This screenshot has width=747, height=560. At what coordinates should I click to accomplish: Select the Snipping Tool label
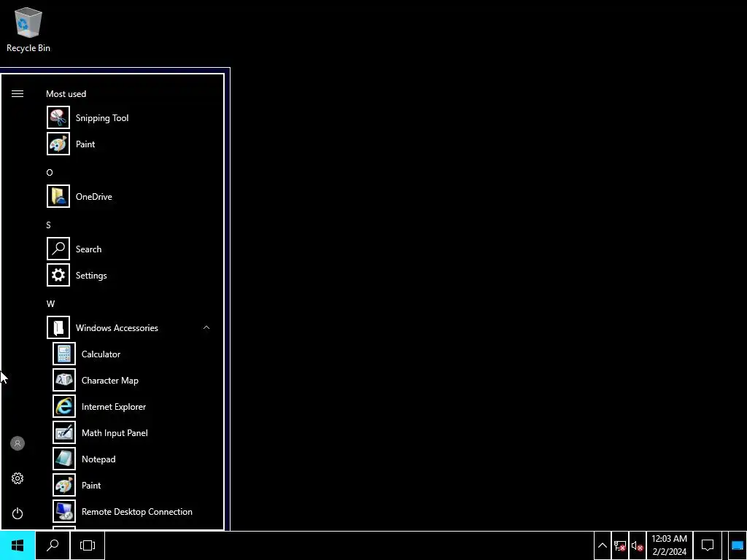pos(102,118)
